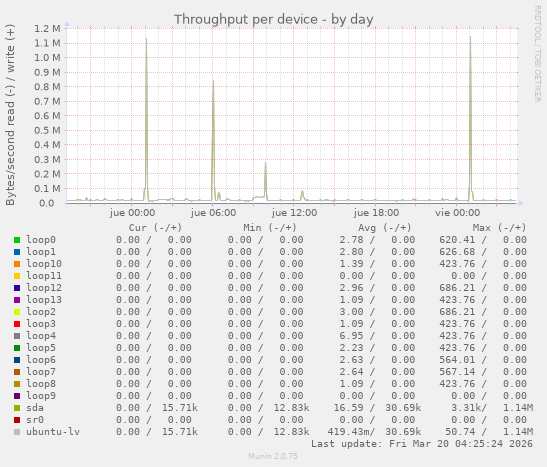547x467 pixels.
Task: Select the loop5 legend label
Action: click(41, 347)
